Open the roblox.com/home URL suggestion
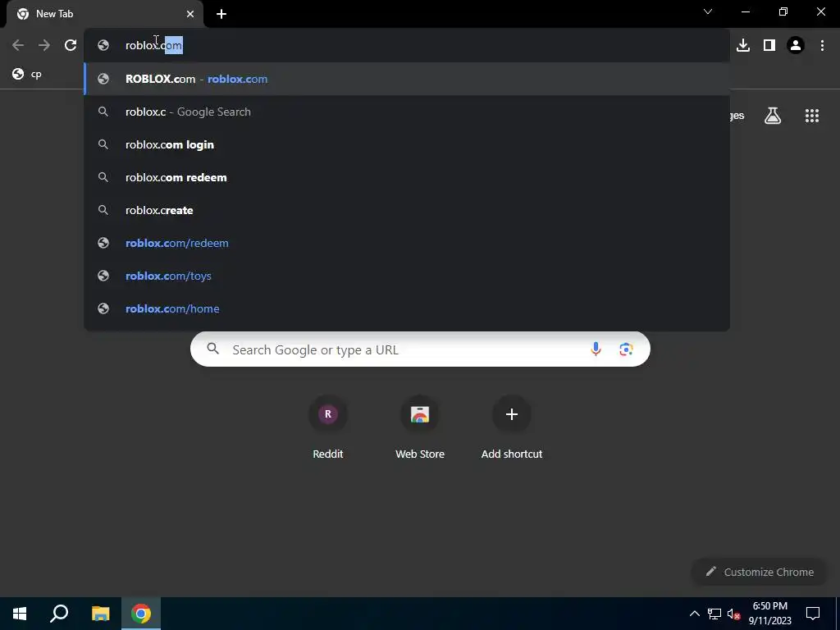Viewport: 840px width, 630px height. [407, 308]
